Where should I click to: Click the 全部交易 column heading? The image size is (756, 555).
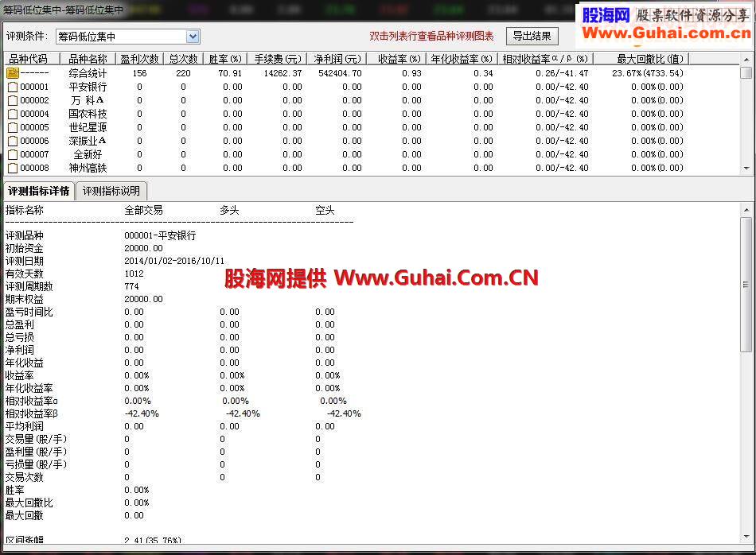coord(144,211)
